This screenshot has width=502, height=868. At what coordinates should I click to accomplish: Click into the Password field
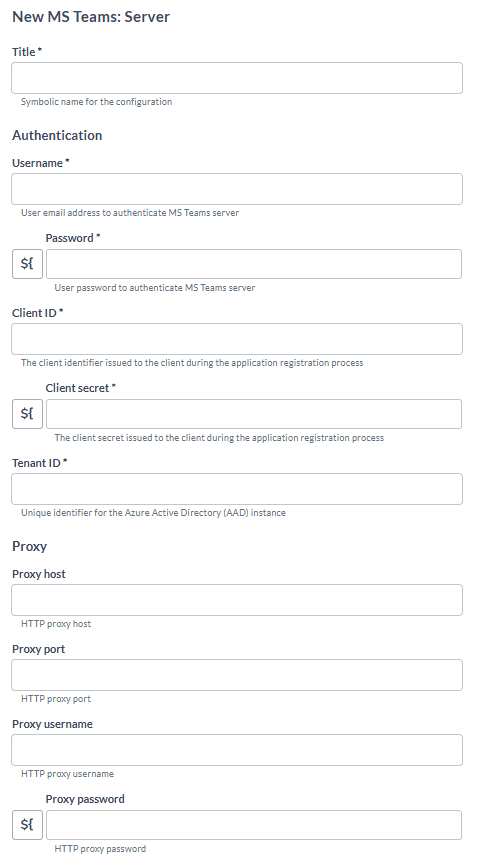click(x=254, y=264)
